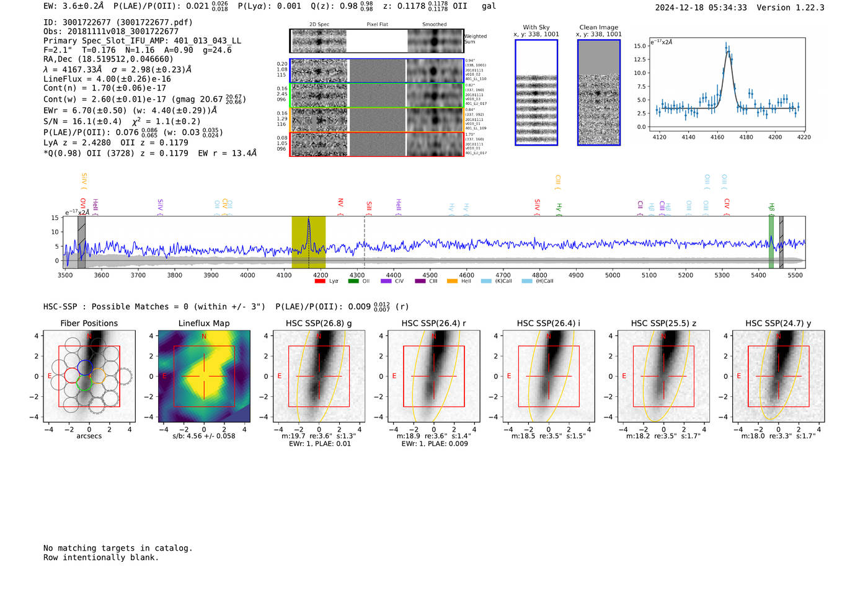
Task: Click the red Lyα legend swatch
Action: pyautogui.click(x=320, y=282)
